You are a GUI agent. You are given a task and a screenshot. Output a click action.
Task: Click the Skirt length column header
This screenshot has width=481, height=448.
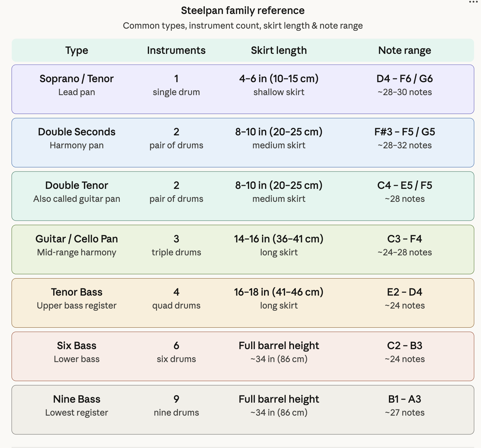pos(279,50)
